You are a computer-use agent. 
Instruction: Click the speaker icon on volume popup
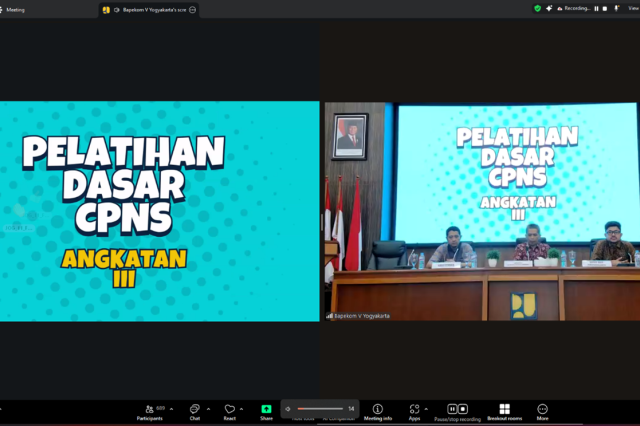tap(288, 409)
